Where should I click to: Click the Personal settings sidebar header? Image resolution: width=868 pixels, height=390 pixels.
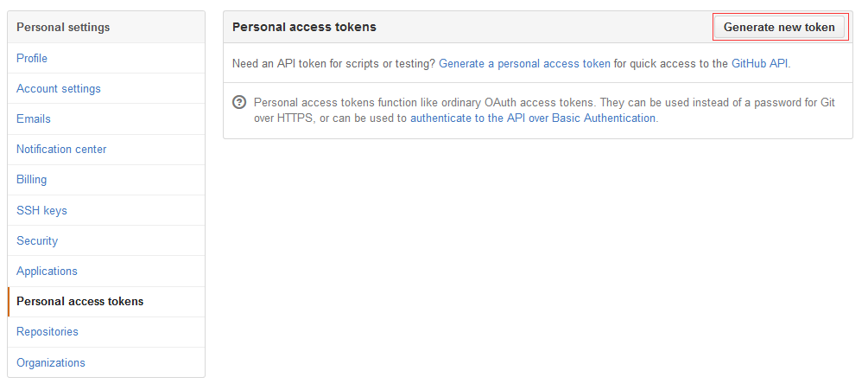click(x=63, y=27)
